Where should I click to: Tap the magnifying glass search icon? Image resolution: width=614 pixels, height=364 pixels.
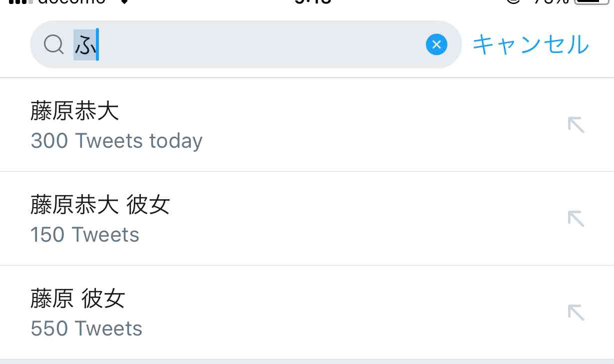53,45
